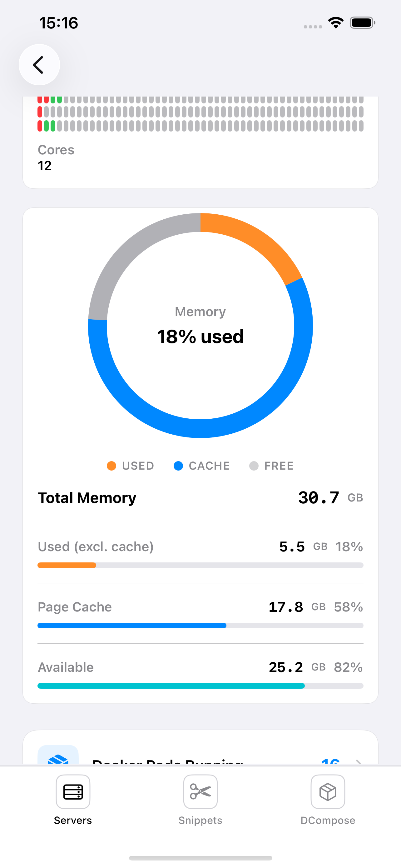Select the Servers tab icon

click(x=73, y=792)
